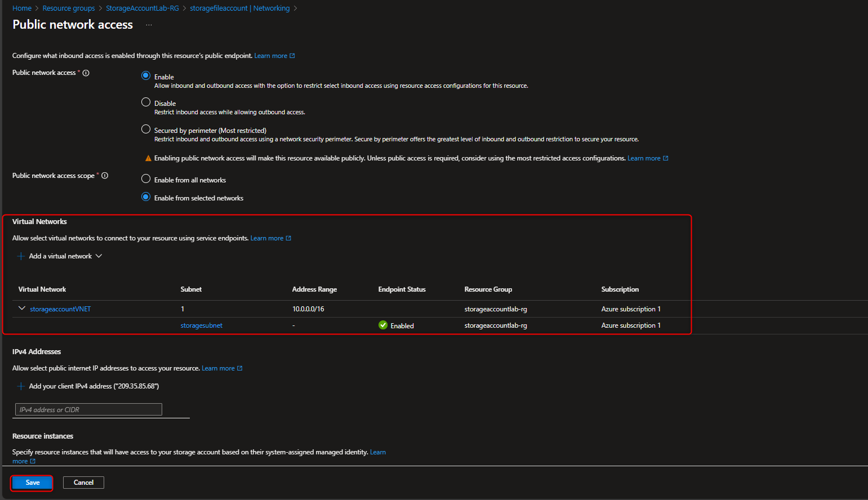Screen dimensions: 868x500
Task: Click the plus icon to add a virtual network
Action: pyautogui.click(x=21, y=256)
